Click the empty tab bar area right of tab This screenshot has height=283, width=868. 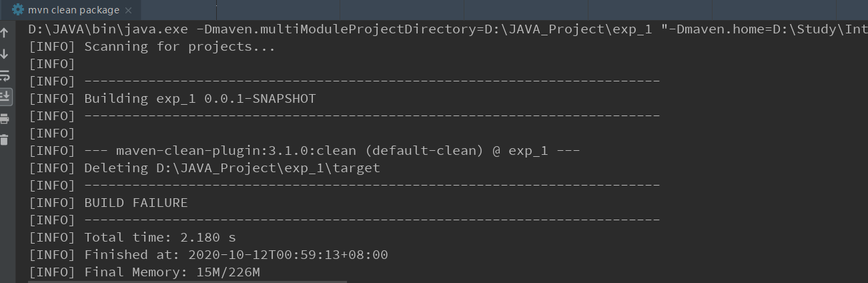(x=500, y=9)
